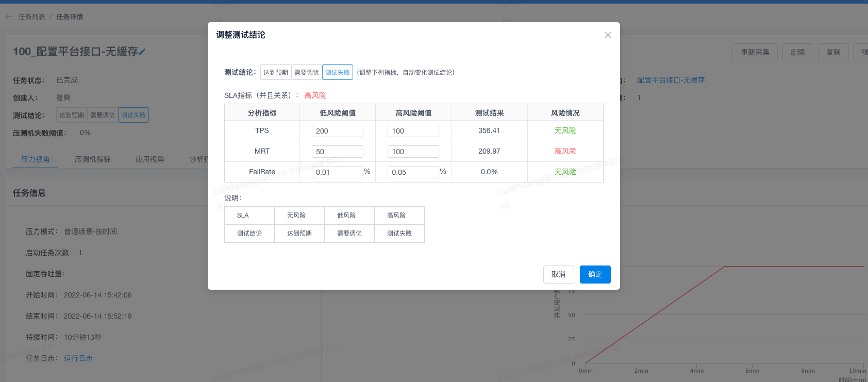This screenshot has height=382, width=868.
Task: Open the 配置平台接口-无缓存 link
Action: coord(671,80)
